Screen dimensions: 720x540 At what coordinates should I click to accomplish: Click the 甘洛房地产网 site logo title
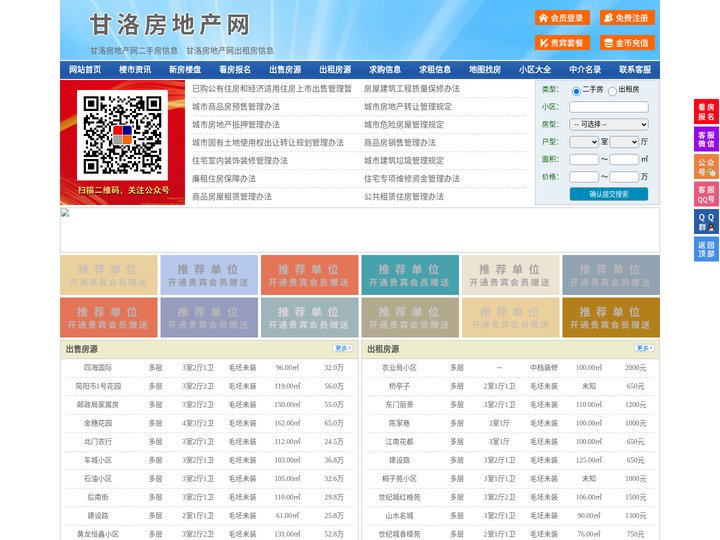point(170,24)
